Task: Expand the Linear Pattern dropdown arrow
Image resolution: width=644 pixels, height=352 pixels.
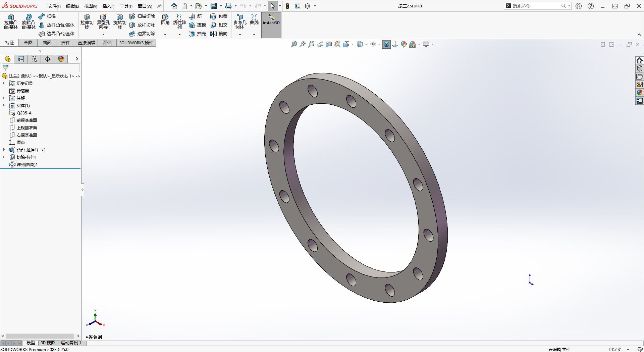Action: [x=179, y=35]
